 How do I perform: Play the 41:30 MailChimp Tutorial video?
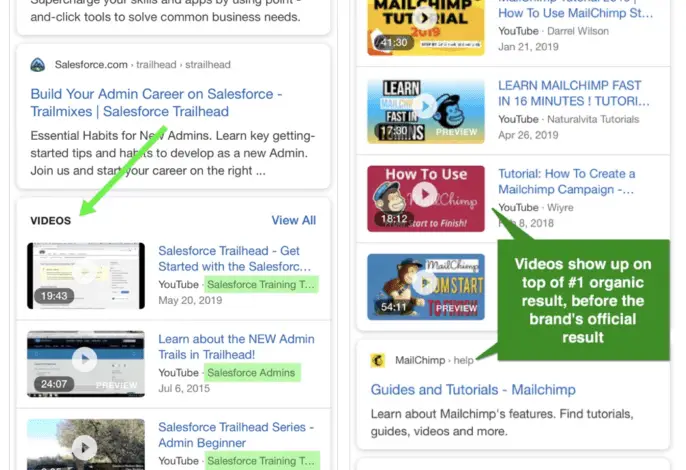426,27
